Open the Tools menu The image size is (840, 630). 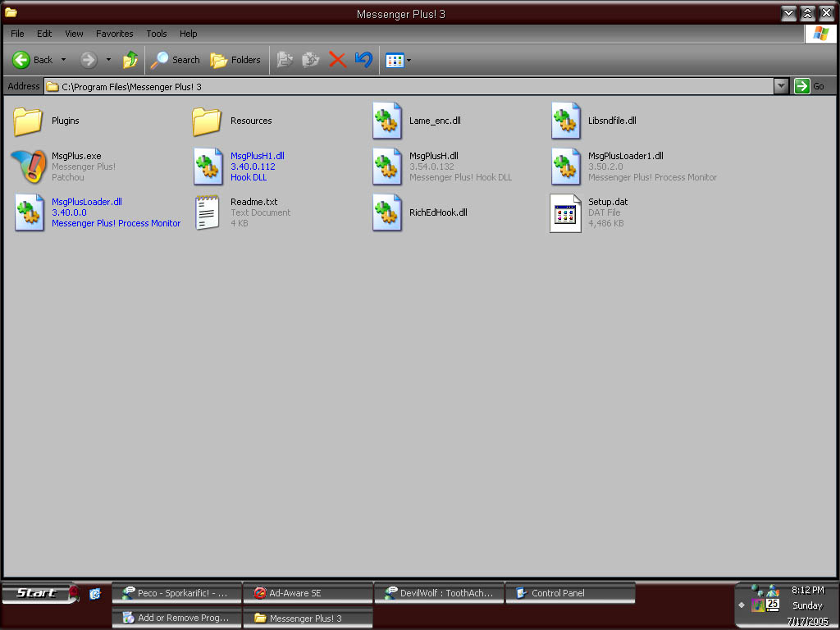pos(156,34)
